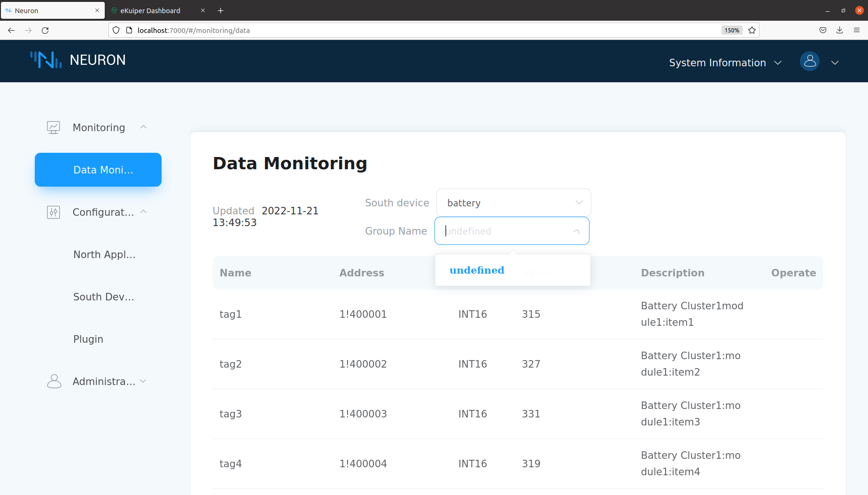Open the browser downloads icon
The height and width of the screenshot is (495, 868).
coord(839,30)
